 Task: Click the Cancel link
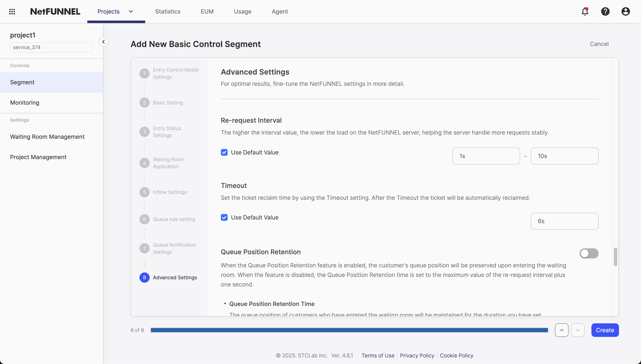[x=599, y=44]
